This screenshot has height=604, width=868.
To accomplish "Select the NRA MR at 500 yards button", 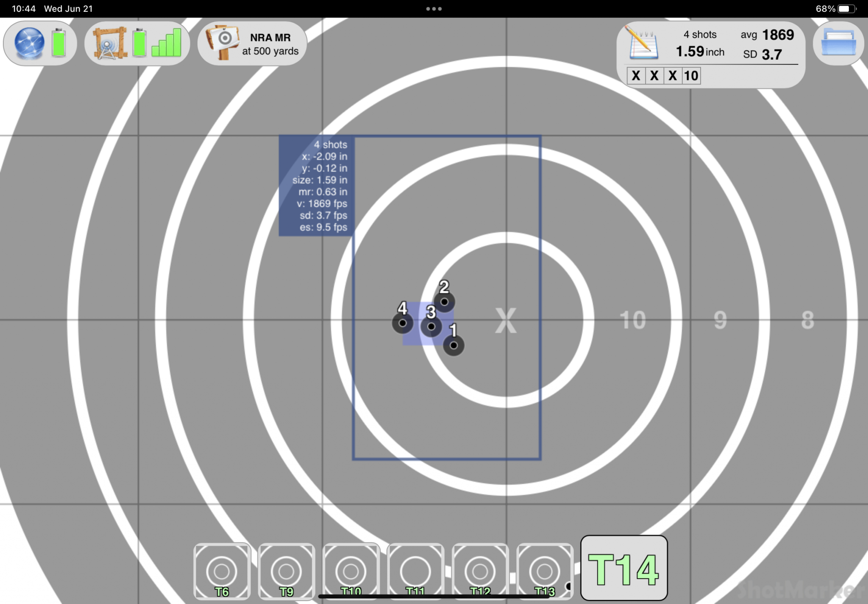I will (253, 43).
